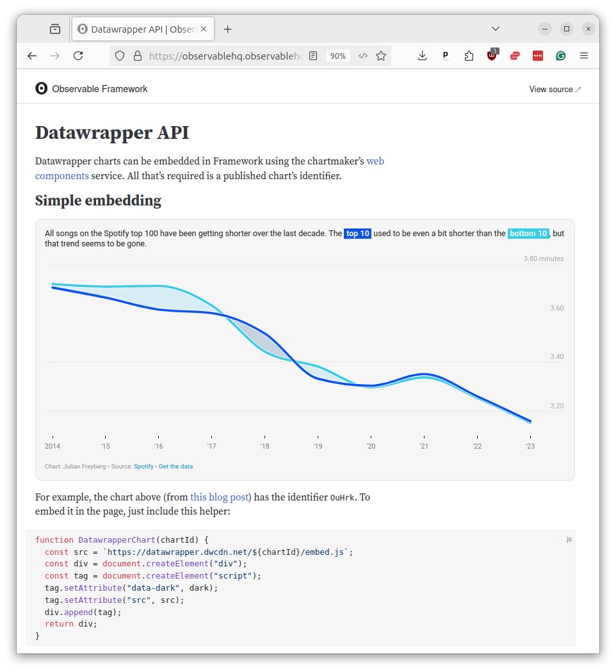Focus the URL address field
This screenshot has height=672, width=616.
[x=225, y=56]
